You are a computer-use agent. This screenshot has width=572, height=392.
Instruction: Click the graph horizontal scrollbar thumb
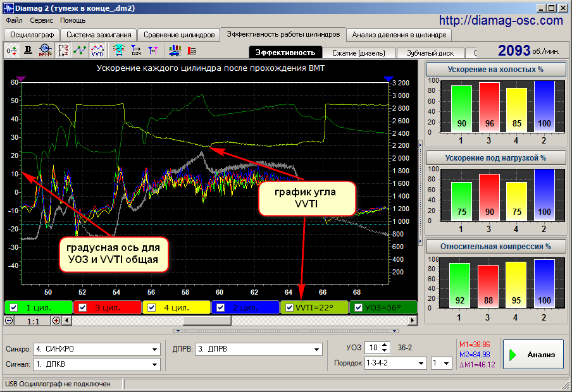point(207,321)
